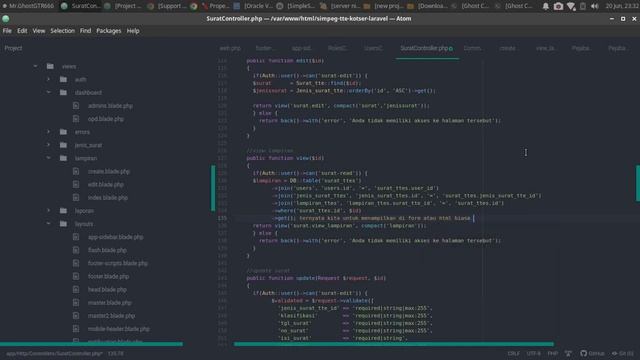The image size is (640, 360).
Task: Click the PHP grammar selector
Action: (x=553, y=353)
